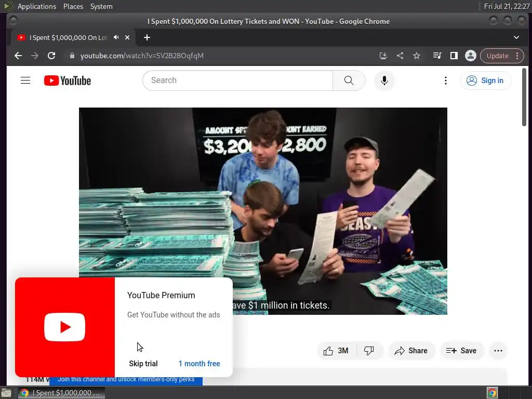The height and width of the screenshot is (399, 532).
Task: Open a new tab with plus button
Action: pyautogui.click(x=147, y=37)
